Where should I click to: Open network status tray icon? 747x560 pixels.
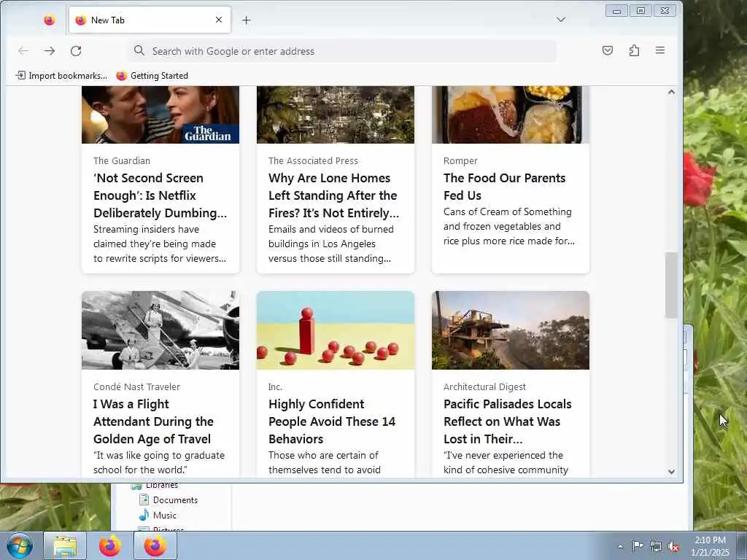[x=656, y=546]
